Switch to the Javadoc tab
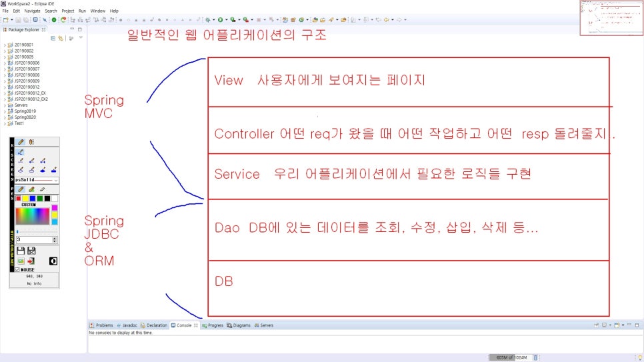Screen dimensions: 644x362 [x=127, y=325]
